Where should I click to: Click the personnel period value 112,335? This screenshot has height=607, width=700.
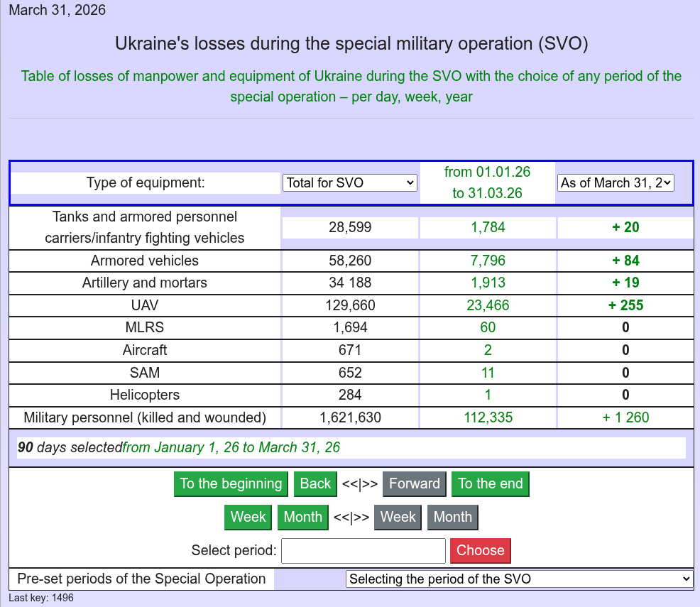point(488,417)
